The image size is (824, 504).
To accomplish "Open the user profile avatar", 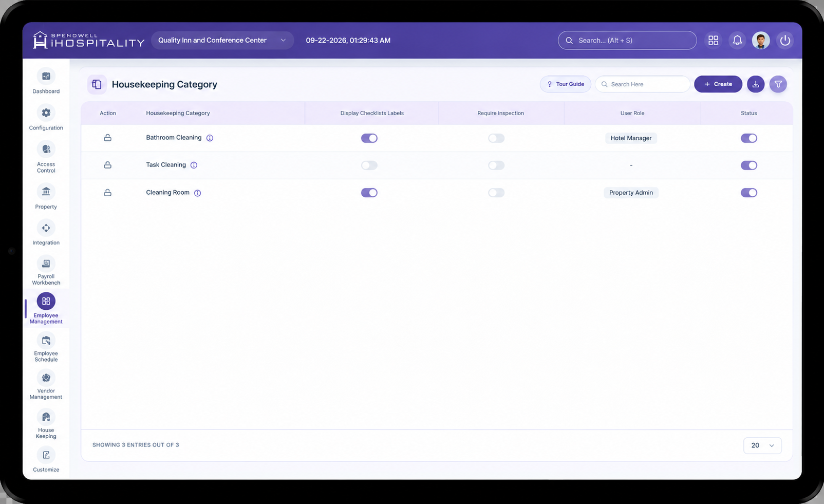I will (761, 40).
